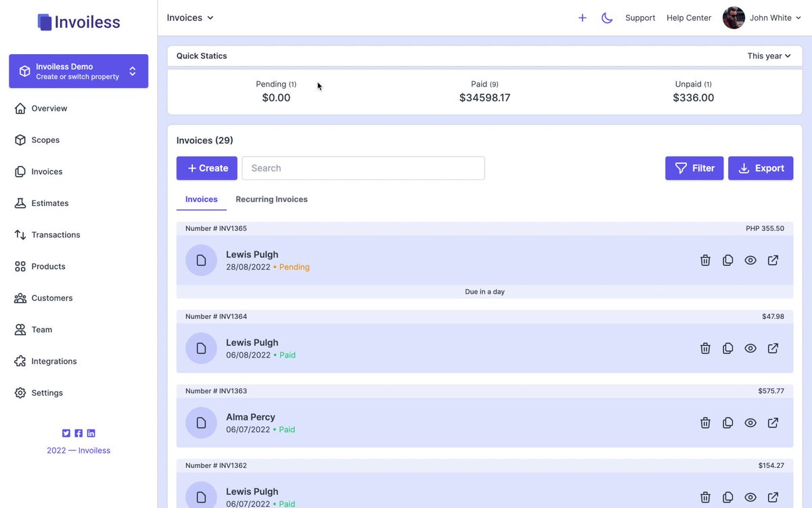View invoice INV1364 using eye icon
Screen dimensions: 812x508
pyautogui.click(x=750, y=348)
